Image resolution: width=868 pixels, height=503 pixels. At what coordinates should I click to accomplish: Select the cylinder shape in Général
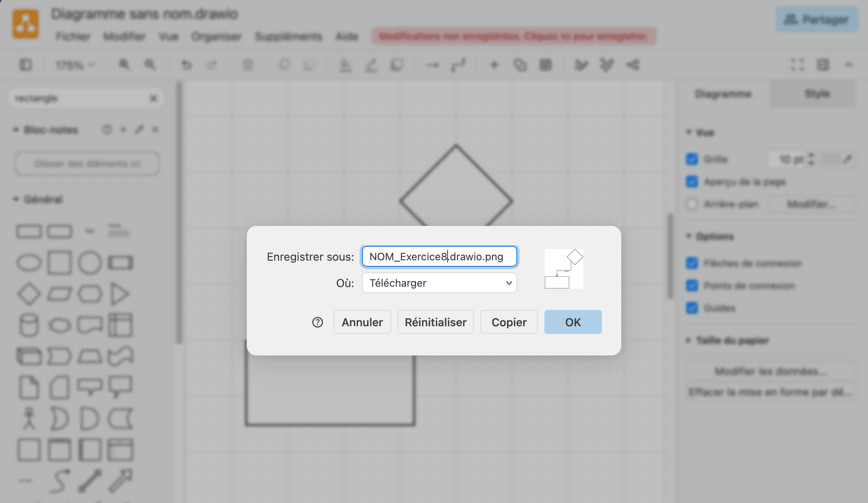tap(29, 325)
